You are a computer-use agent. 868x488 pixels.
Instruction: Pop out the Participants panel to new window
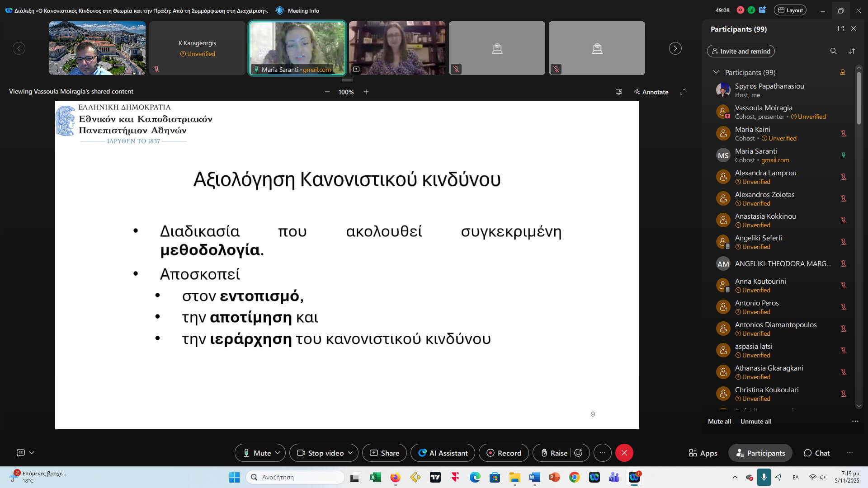click(840, 28)
